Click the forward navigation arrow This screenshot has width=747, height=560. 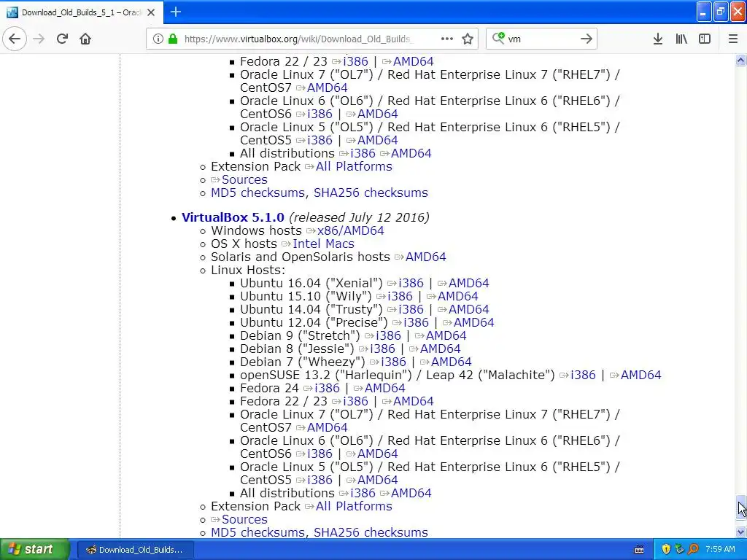(x=39, y=39)
